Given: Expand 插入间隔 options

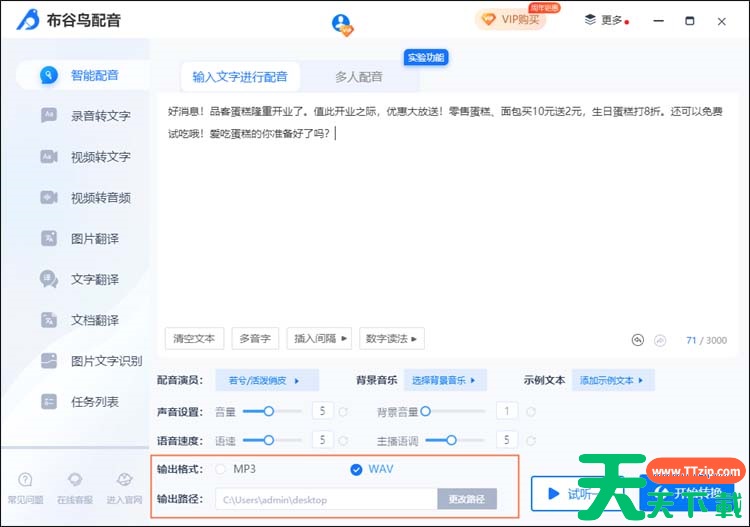Looking at the screenshot, I should click(x=320, y=339).
